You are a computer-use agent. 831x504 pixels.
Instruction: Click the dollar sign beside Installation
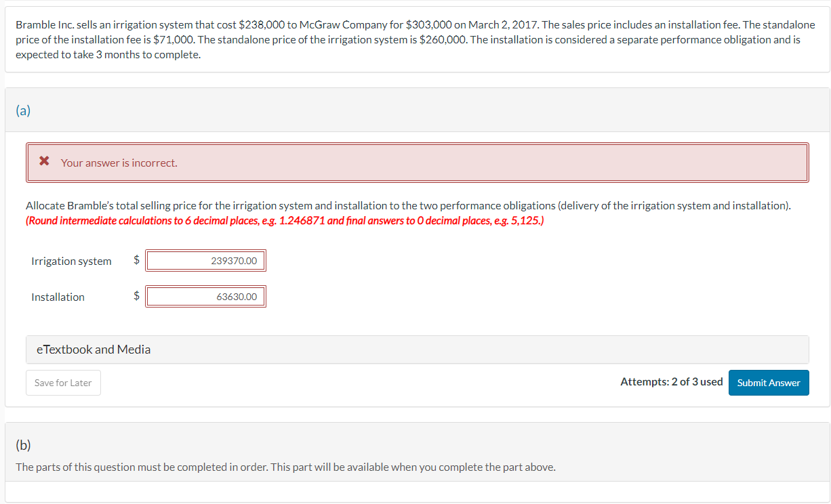pos(135,296)
